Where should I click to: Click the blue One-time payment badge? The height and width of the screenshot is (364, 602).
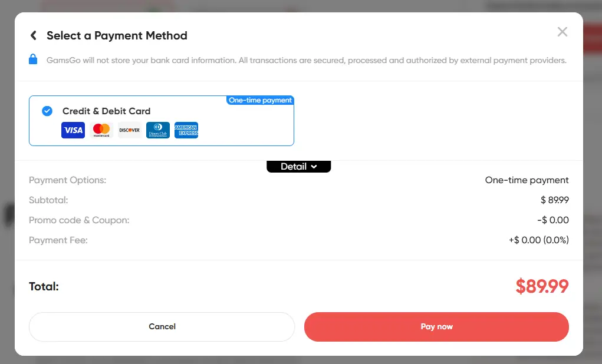pyautogui.click(x=260, y=100)
